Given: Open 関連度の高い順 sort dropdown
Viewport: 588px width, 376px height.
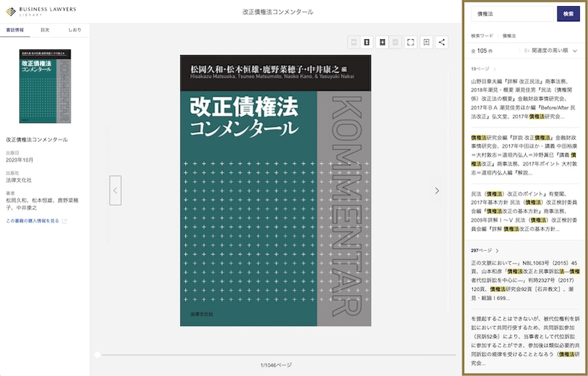Looking at the screenshot, I should [x=551, y=50].
